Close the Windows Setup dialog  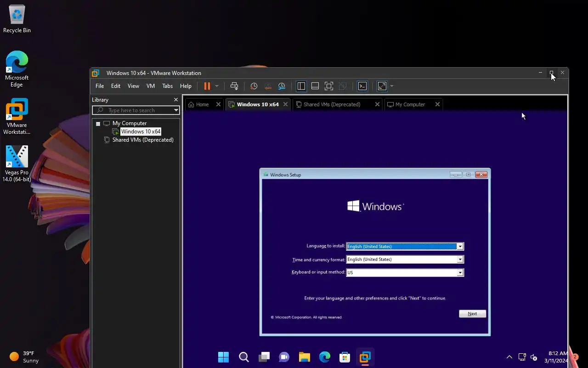(x=481, y=174)
